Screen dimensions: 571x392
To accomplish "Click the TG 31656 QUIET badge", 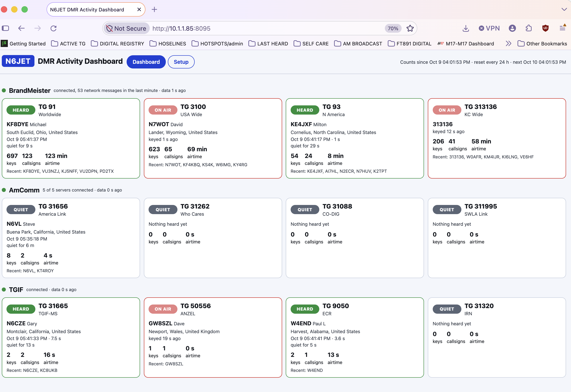I will [x=21, y=210].
